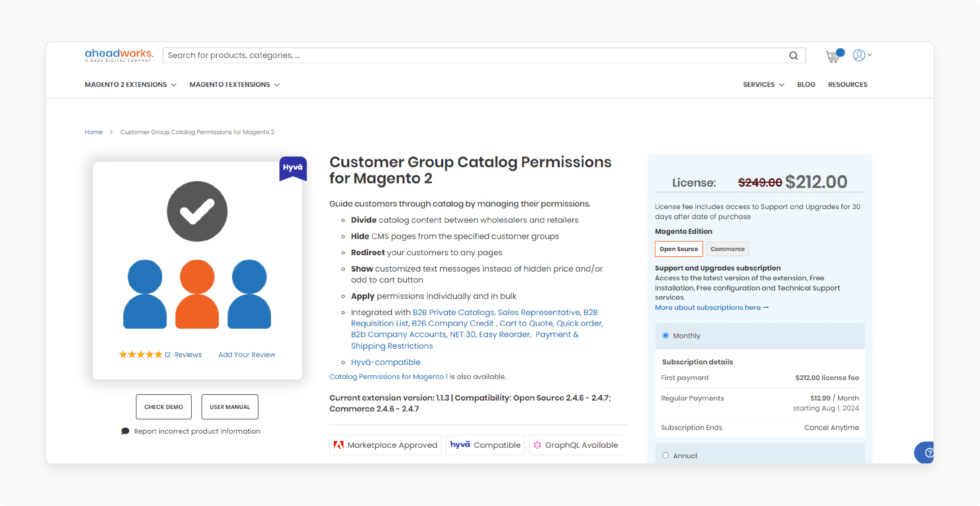
Task: Click Report incorrect product information
Action: [197, 431]
